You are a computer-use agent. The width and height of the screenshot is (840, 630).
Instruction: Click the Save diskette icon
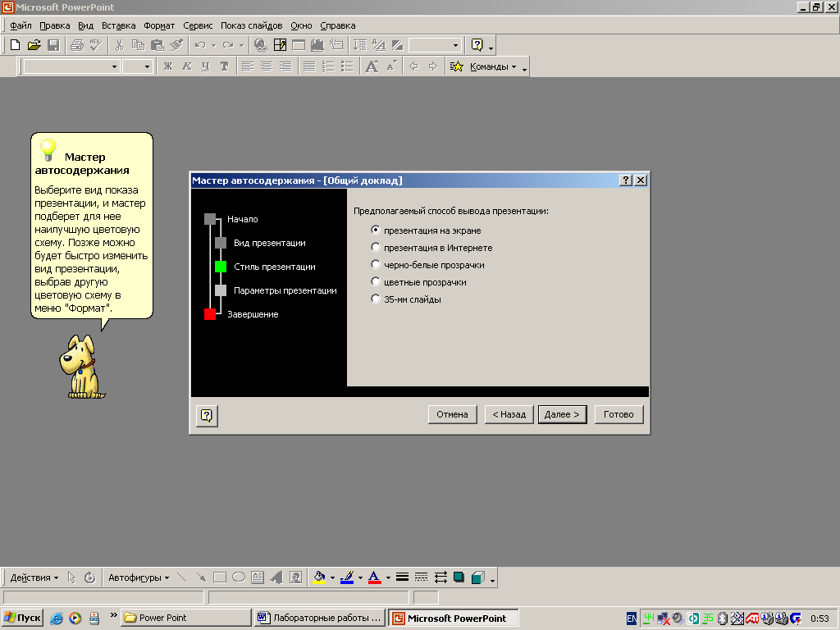pyautogui.click(x=53, y=45)
